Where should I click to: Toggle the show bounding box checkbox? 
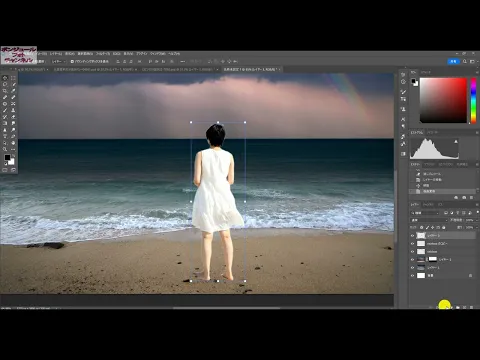click(72, 62)
